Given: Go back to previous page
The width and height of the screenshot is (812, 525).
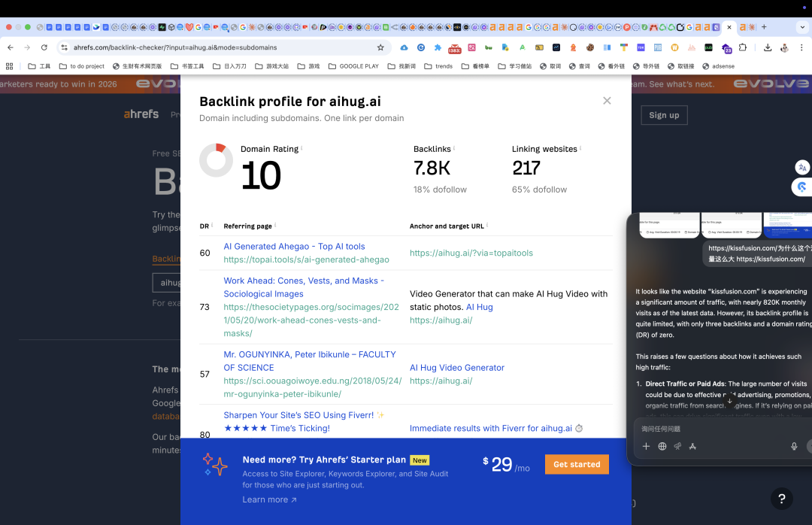Looking at the screenshot, I should [11, 47].
